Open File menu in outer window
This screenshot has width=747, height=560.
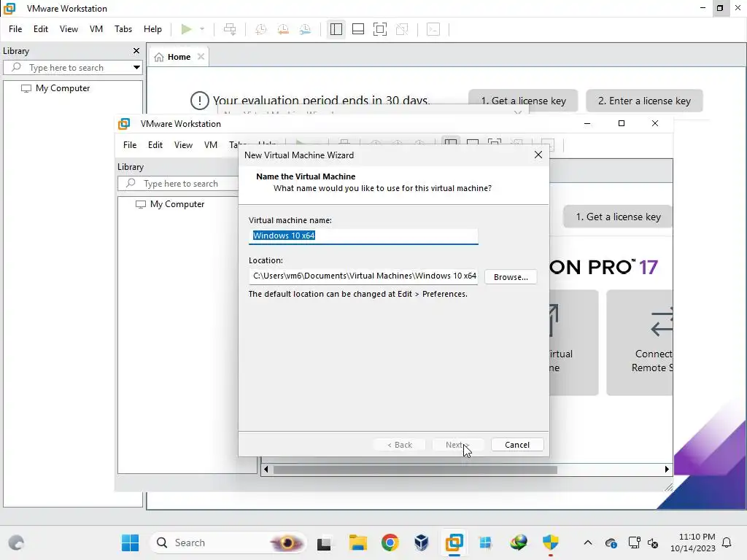[15, 29]
